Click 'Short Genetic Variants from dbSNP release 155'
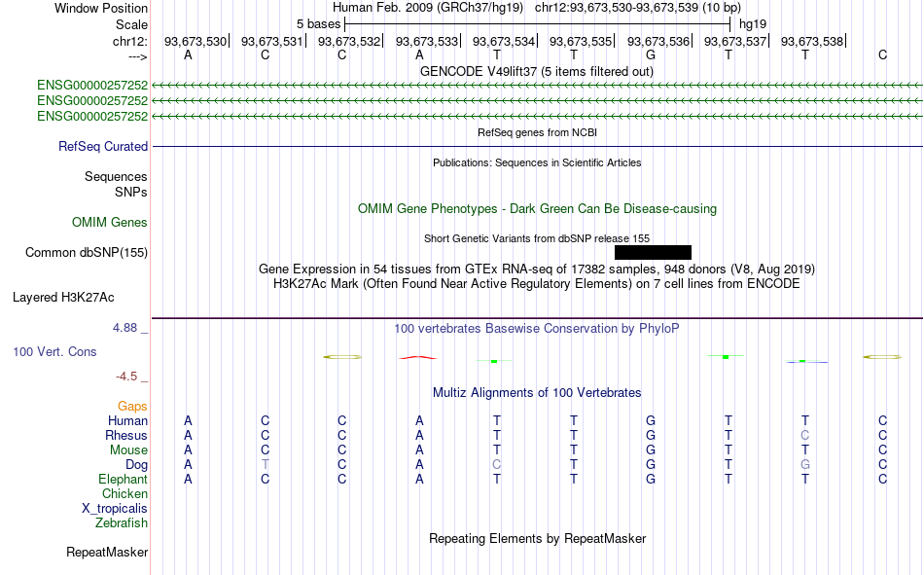This screenshot has width=924, height=575. (x=537, y=238)
